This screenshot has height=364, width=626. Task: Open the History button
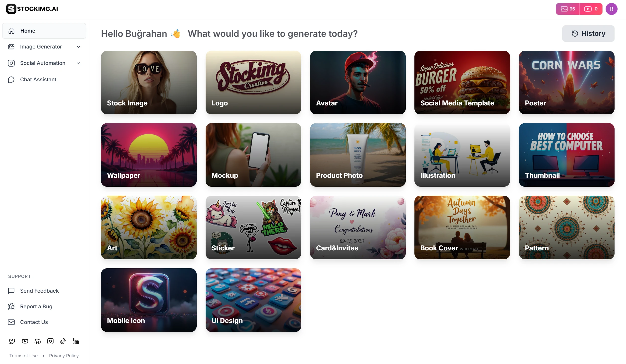588,34
